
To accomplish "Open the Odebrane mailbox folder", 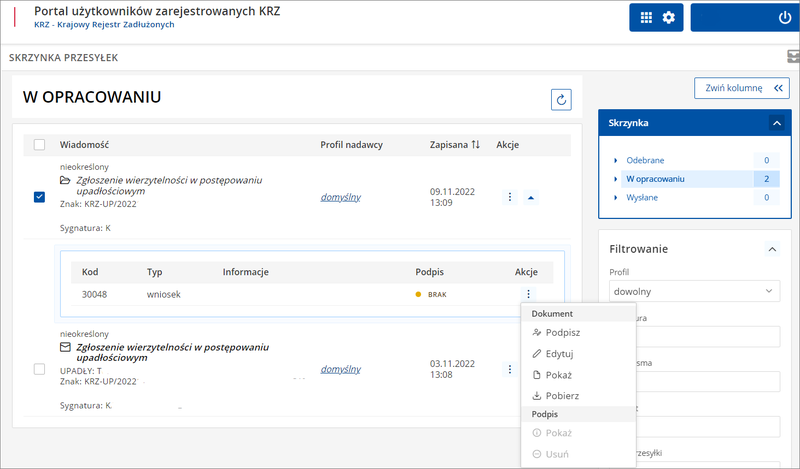I will (645, 160).
